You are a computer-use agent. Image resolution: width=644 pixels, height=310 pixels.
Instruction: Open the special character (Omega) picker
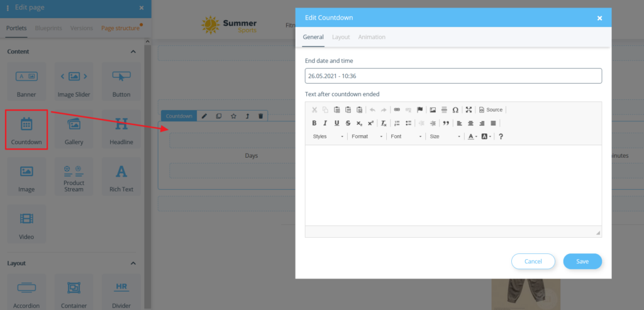pyautogui.click(x=455, y=109)
